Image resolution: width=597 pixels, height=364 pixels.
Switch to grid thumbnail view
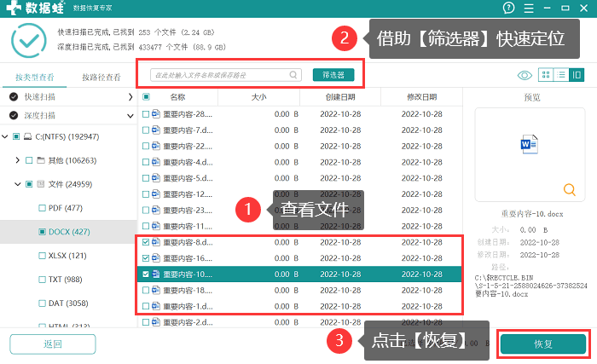pos(546,75)
